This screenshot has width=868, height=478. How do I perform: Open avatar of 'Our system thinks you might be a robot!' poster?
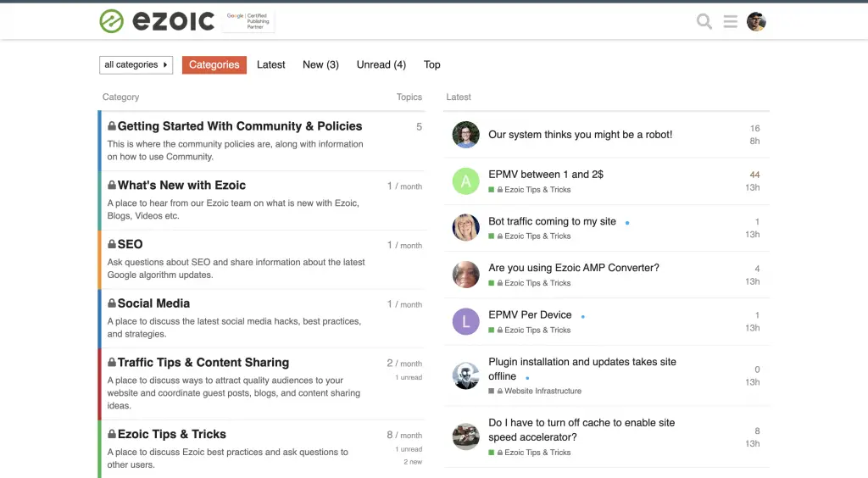[465, 135]
